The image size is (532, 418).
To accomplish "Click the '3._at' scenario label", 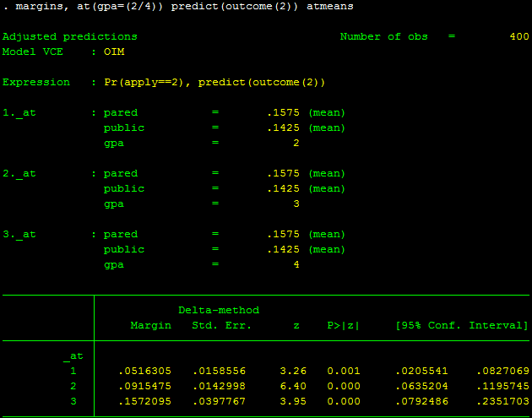I will pos(19,235).
